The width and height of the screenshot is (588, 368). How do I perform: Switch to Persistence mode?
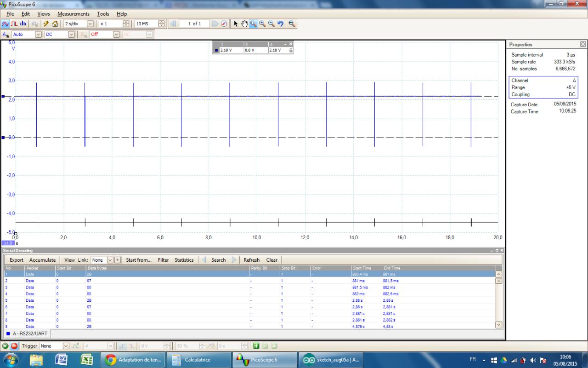coord(14,23)
